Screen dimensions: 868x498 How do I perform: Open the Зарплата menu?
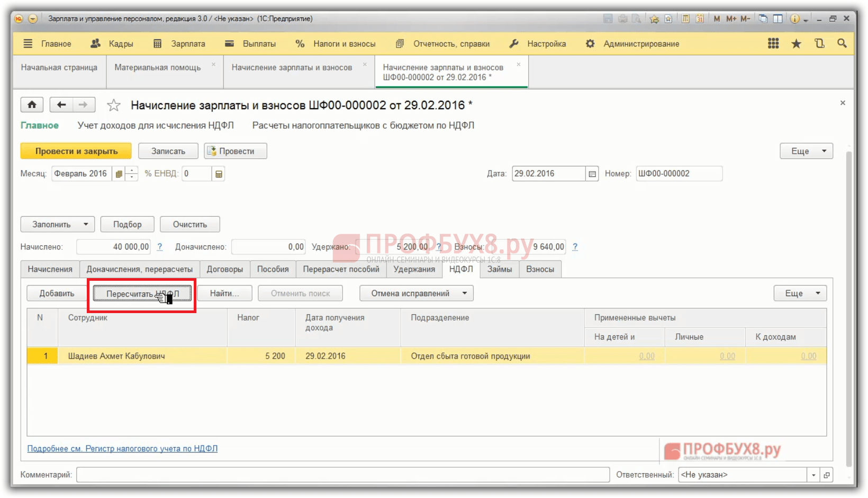[179, 43]
